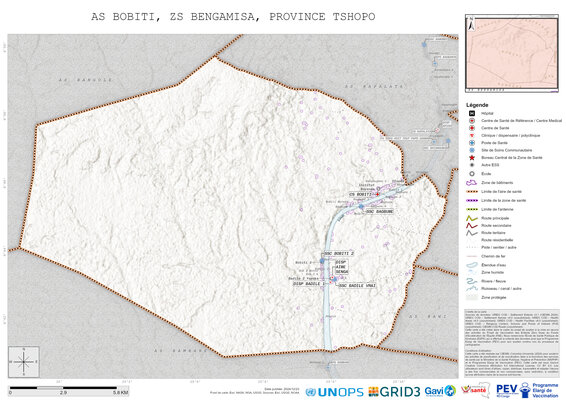Click the AS BANGULE neighboring area label
This screenshot has height=400, width=566.
click(x=86, y=80)
